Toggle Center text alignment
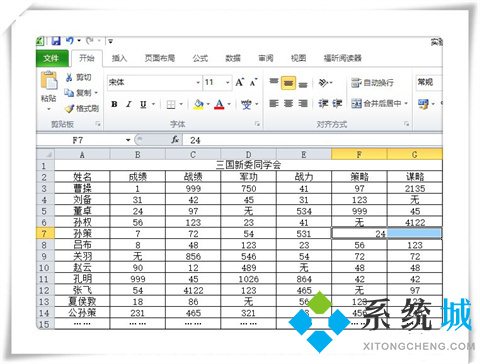This screenshot has width=480, height=364. [x=288, y=104]
